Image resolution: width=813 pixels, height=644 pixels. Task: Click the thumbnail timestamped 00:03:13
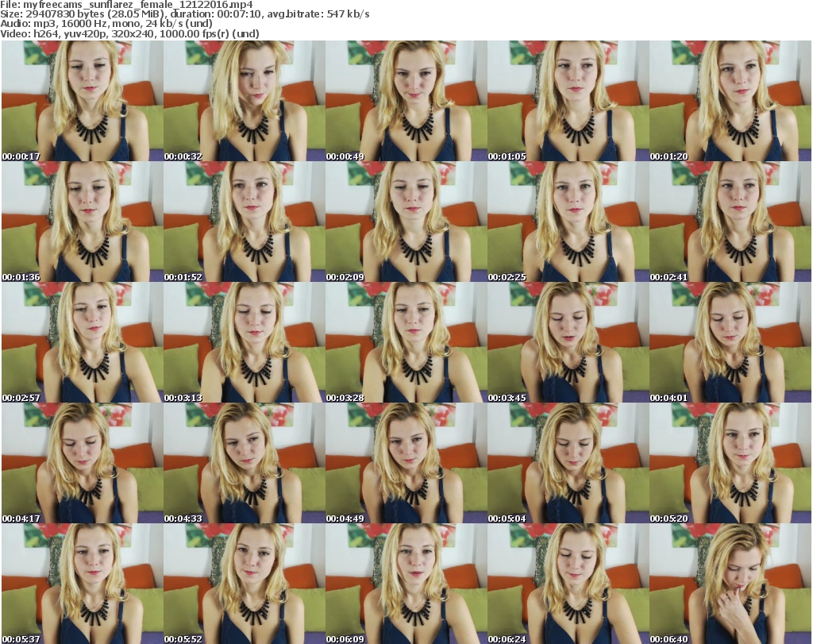pyautogui.click(x=245, y=343)
